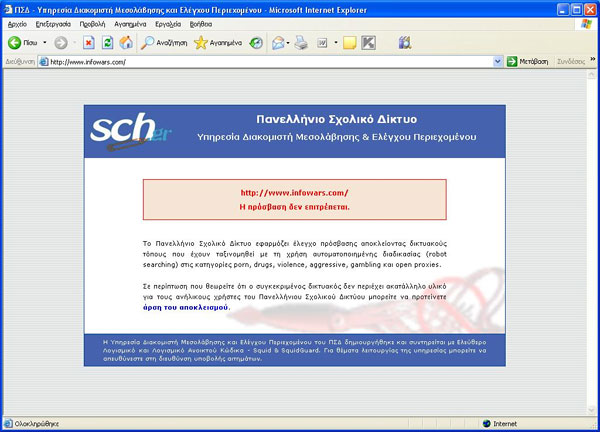600x432 pixels.
Task: Open the Αρχείο (File) menu
Action: click(x=17, y=24)
